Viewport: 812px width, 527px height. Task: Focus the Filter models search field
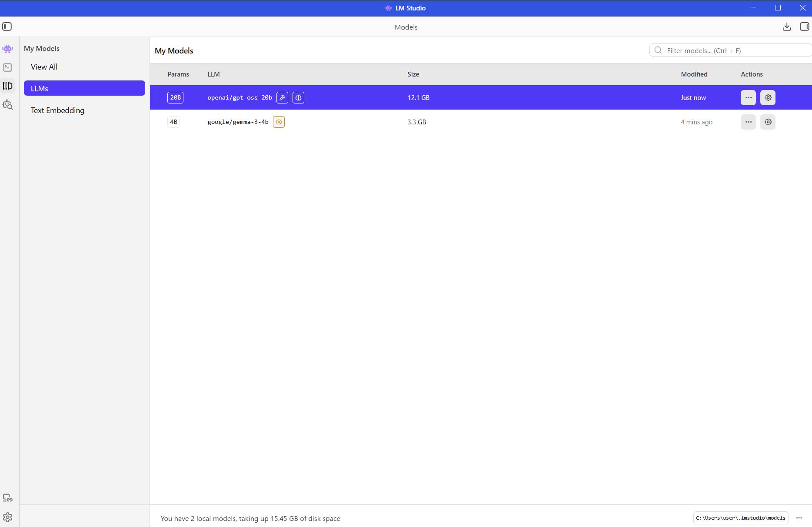[x=735, y=50]
